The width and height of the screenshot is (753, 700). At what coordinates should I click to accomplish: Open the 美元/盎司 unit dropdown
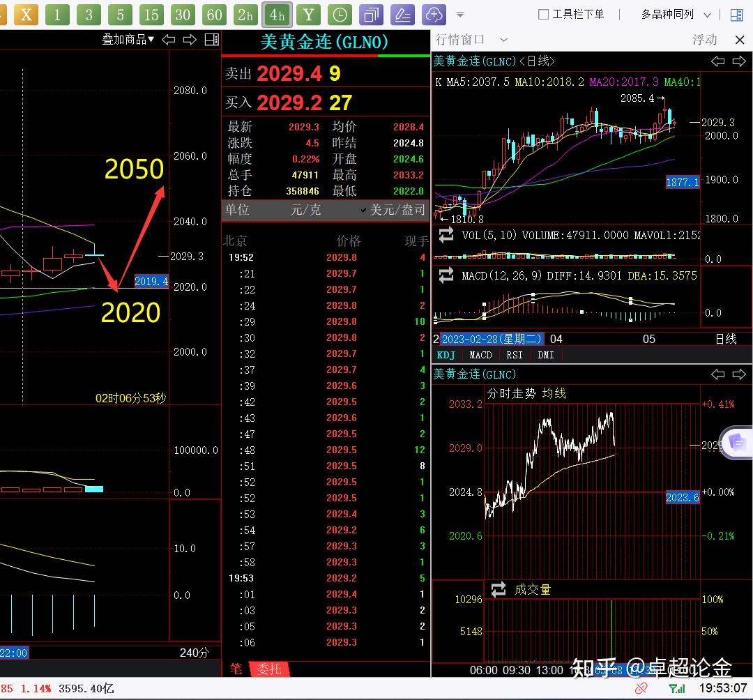coord(393,210)
